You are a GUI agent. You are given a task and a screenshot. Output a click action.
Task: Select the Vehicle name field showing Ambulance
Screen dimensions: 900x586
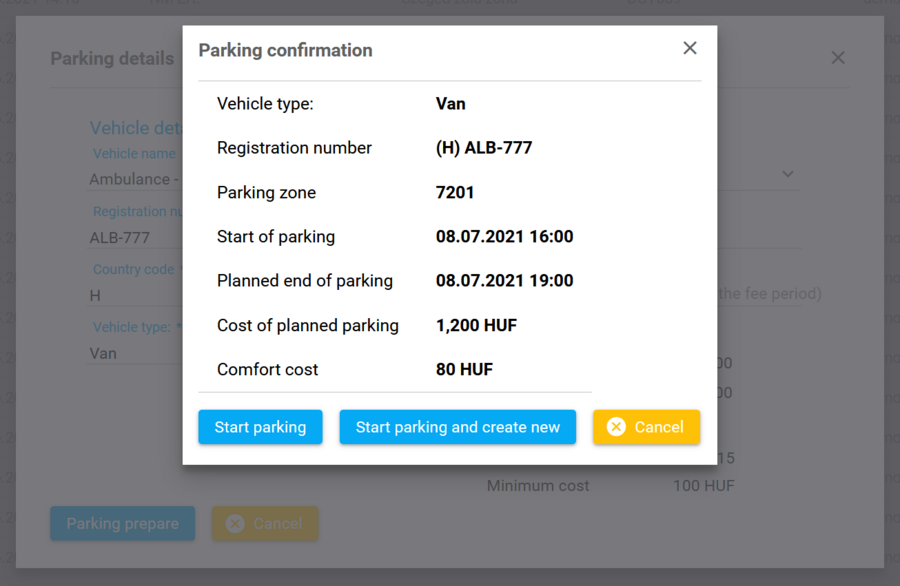click(x=134, y=180)
